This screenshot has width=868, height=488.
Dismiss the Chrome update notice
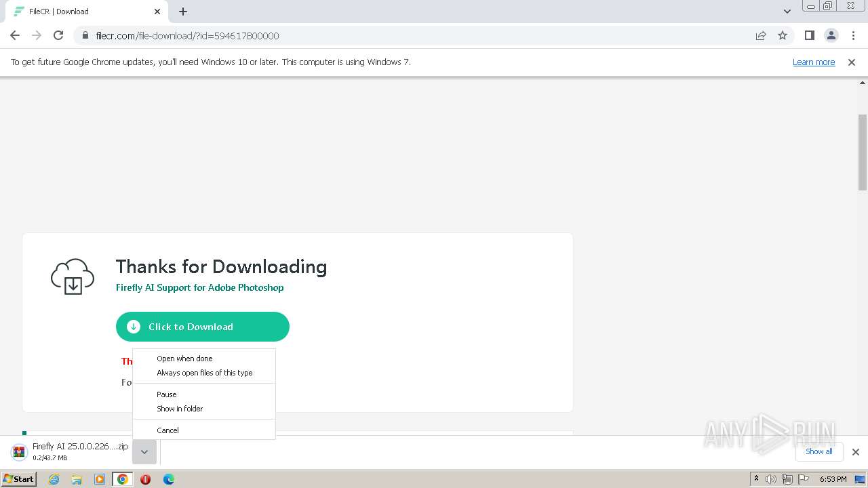pyautogui.click(x=852, y=62)
